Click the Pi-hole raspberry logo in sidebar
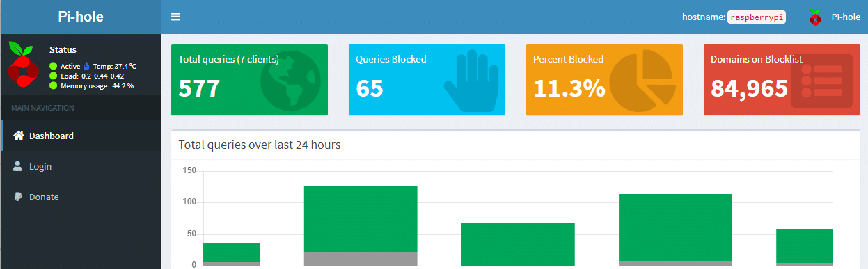 23,64
